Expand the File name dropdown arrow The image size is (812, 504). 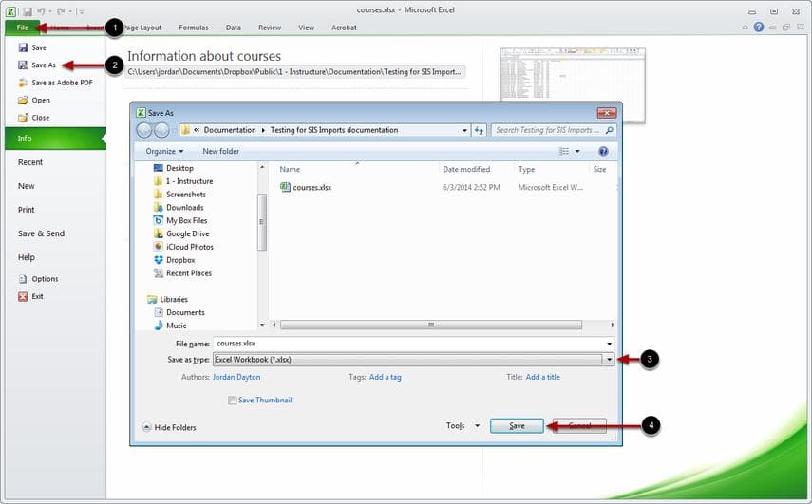(x=610, y=344)
